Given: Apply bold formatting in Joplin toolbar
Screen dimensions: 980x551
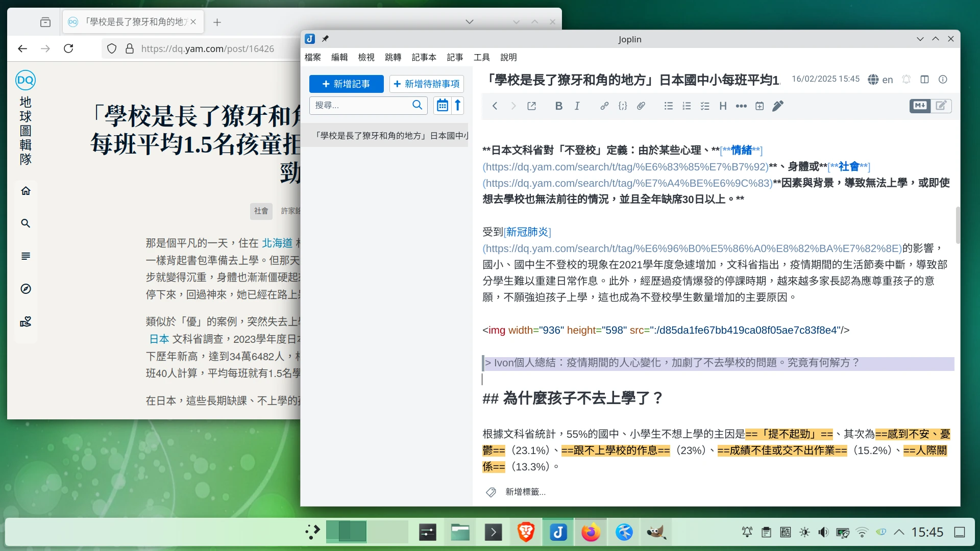Looking at the screenshot, I should pos(558,106).
